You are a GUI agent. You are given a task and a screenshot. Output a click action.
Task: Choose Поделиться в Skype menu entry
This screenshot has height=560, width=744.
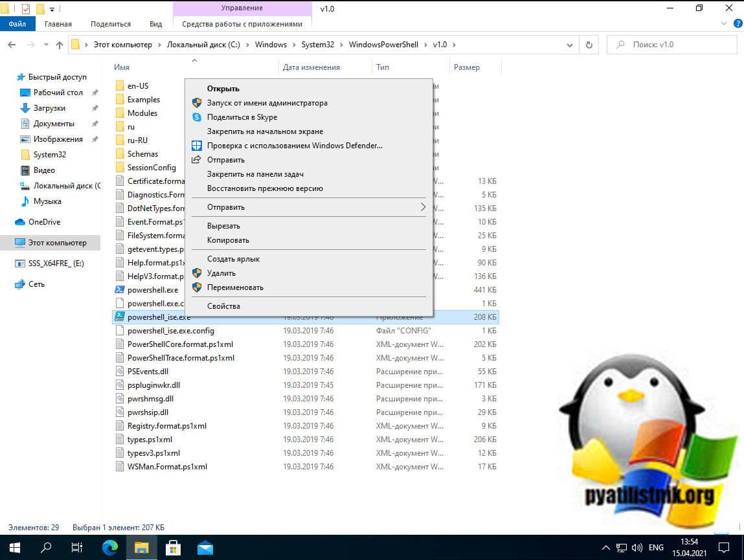coord(308,117)
